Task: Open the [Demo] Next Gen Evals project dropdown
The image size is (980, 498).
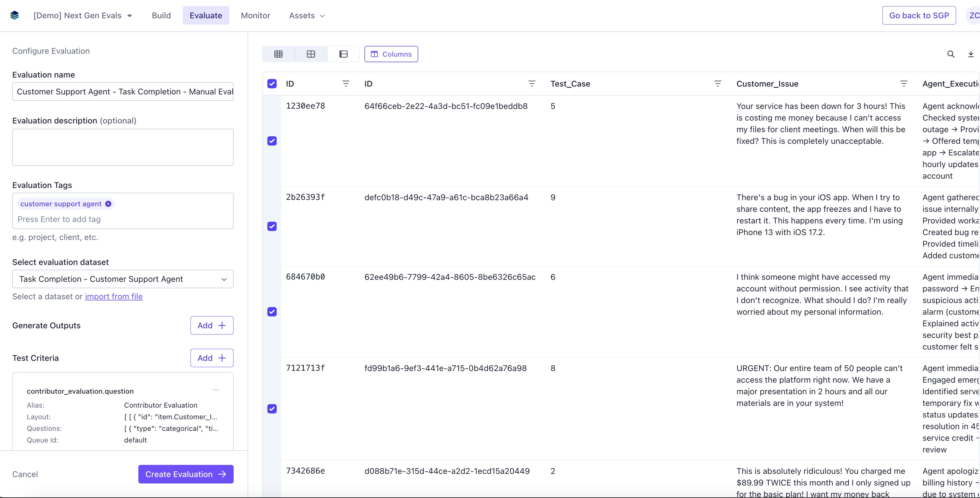Action: point(83,16)
